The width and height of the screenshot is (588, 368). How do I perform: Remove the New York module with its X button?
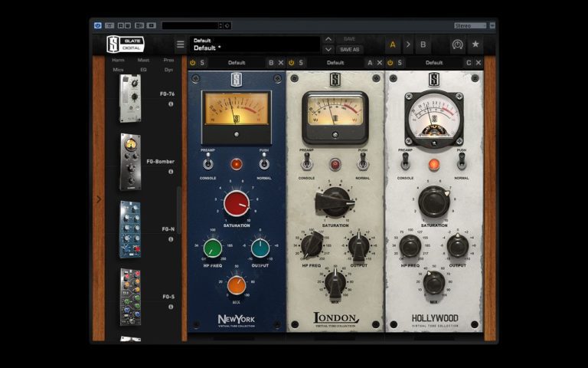pyautogui.click(x=281, y=62)
